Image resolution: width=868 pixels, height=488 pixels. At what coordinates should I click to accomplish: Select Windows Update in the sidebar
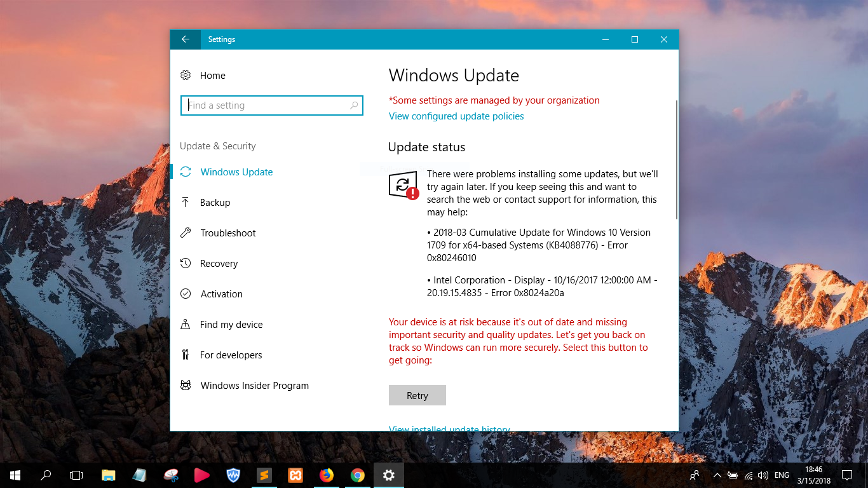tap(236, 172)
